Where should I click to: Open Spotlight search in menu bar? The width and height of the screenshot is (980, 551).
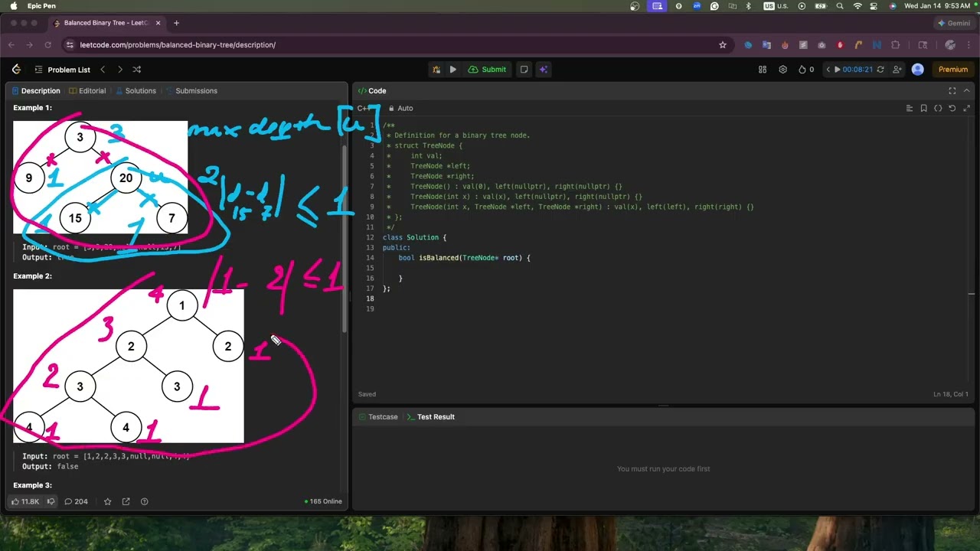[x=840, y=6]
